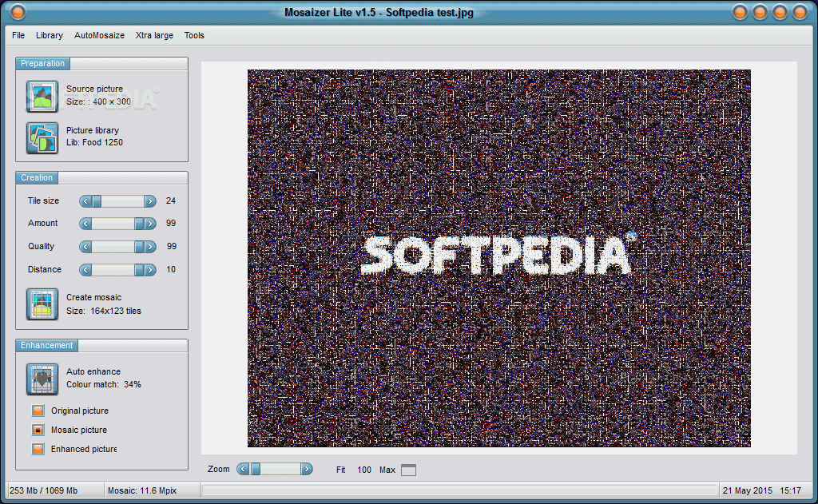
Task: Click the Amount slider handle
Action: click(x=139, y=224)
